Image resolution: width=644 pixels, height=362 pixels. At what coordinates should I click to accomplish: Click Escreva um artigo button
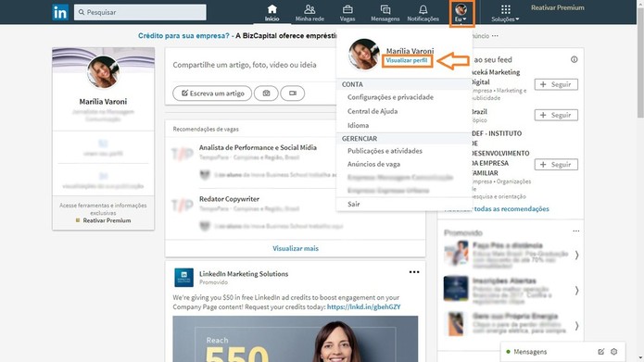pos(212,94)
